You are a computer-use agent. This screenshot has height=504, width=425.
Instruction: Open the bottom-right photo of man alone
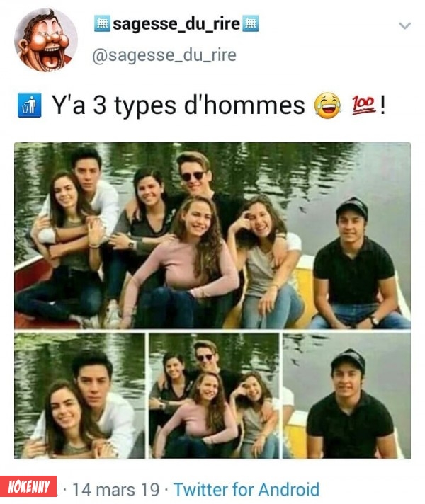(x=347, y=396)
